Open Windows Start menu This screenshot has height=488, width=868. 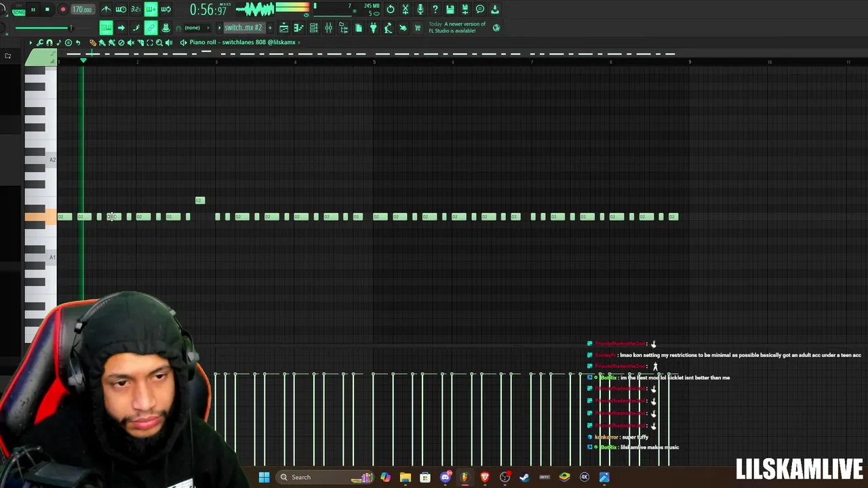pos(264,477)
